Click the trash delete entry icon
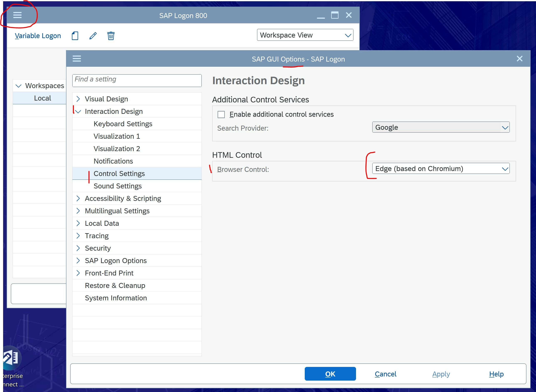This screenshot has height=392, width=536. 111,36
